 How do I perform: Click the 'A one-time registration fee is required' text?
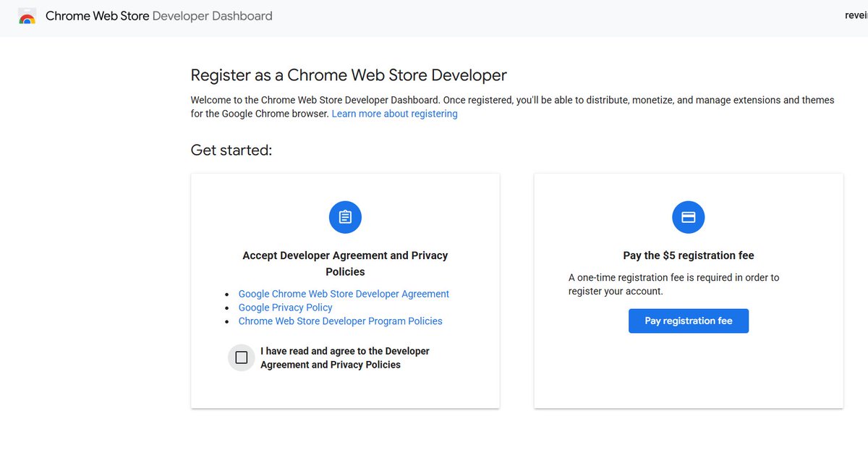673,284
